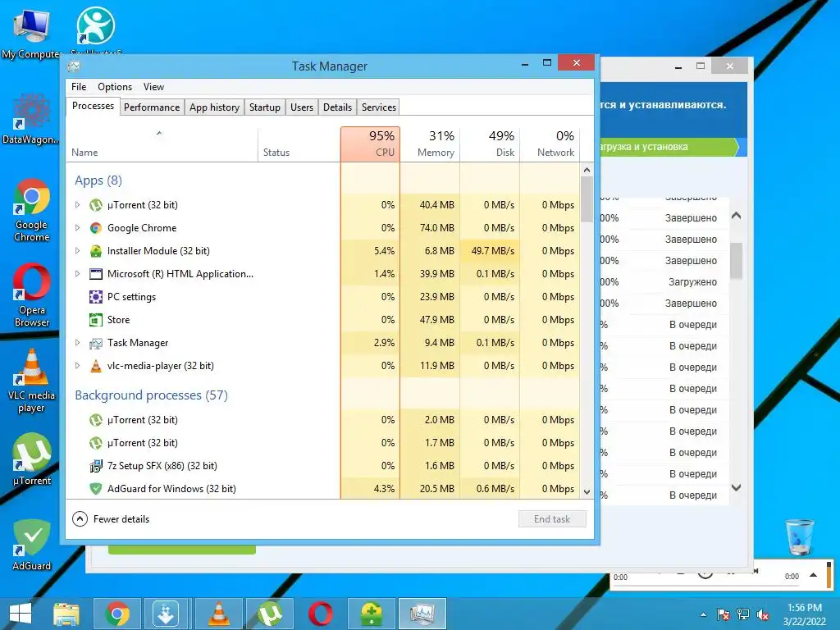Click the green Store icon
The width and height of the screenshot is (840, 630).
click(x=95, y=320)
